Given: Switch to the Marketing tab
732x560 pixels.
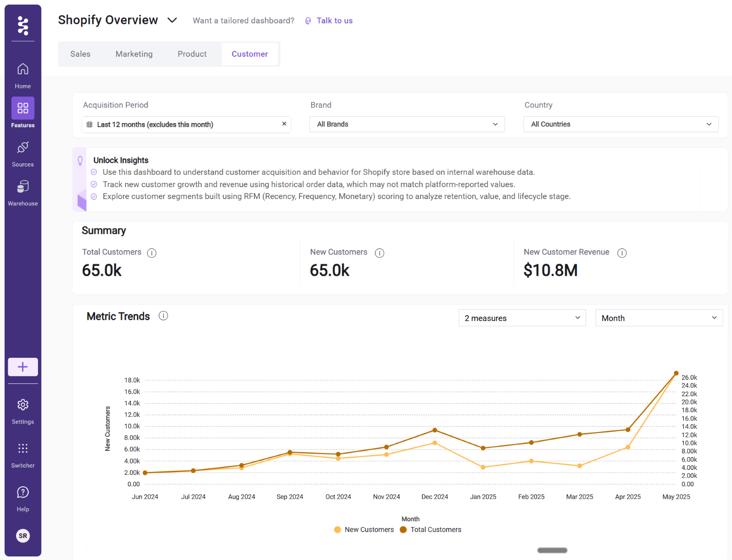Looking at the screenshot, I should click(x=134, y=54).
